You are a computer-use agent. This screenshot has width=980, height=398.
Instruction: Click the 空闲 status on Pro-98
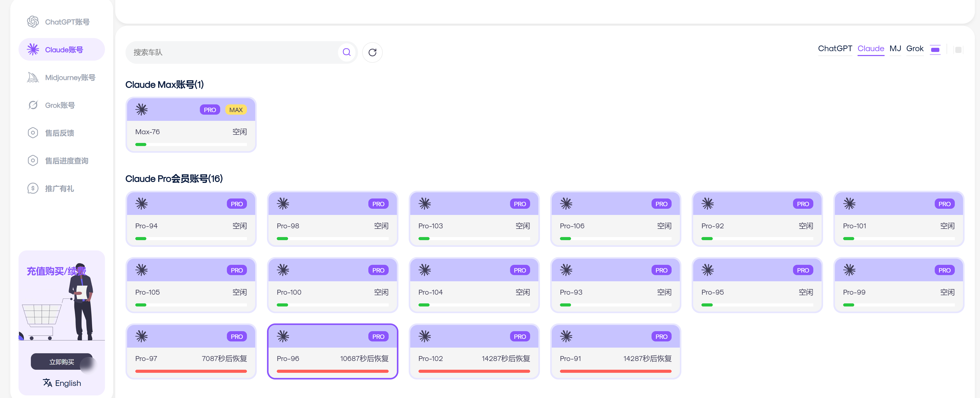click(381, 226)
